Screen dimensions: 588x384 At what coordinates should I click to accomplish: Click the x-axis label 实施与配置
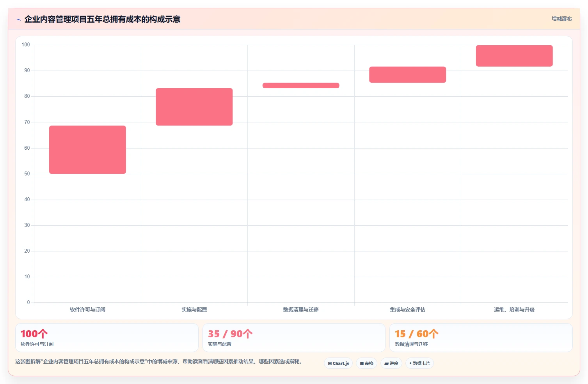(x=194, y=310)
